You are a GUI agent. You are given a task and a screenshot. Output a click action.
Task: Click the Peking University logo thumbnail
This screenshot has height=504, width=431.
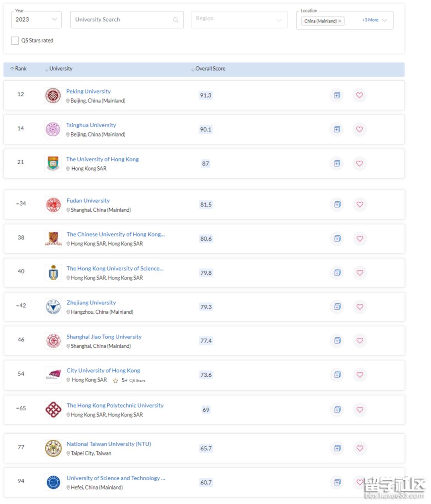point(53,96)
